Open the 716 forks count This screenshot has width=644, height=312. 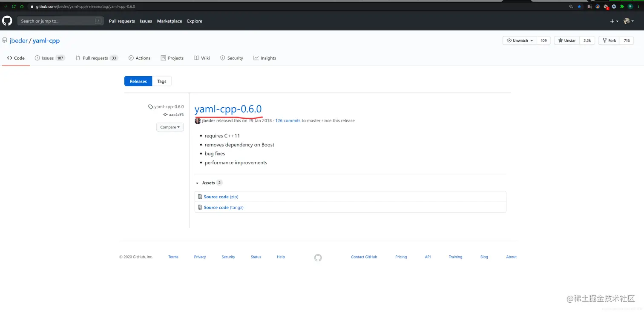click(627, 40)
